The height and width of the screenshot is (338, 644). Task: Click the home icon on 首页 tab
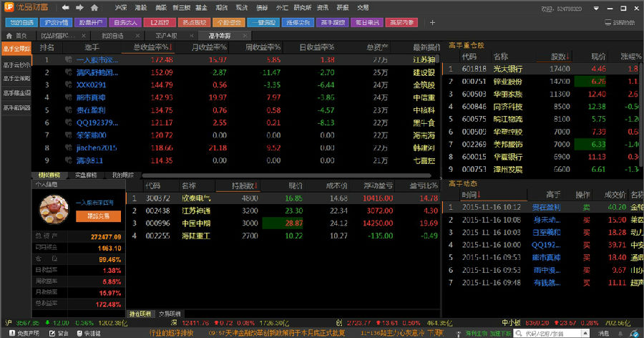[x=9, y=35]
